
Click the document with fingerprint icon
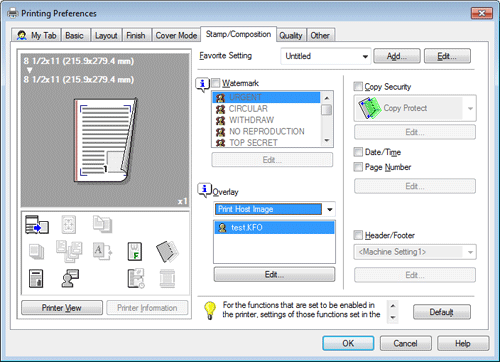(36, 279)
